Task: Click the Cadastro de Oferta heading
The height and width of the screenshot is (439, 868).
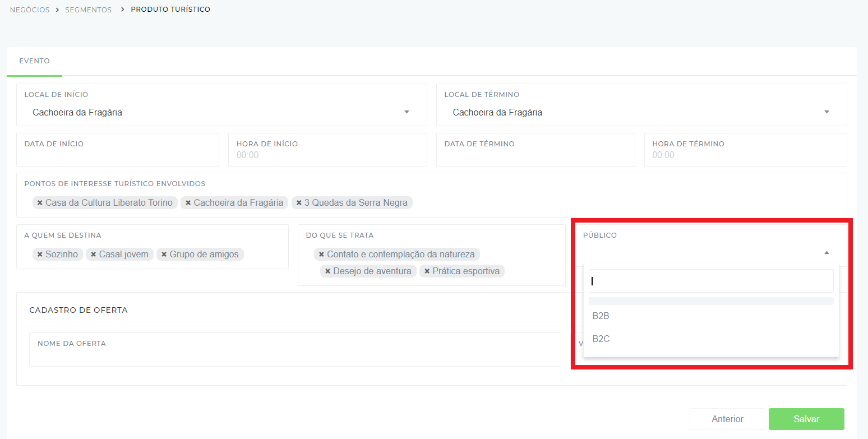Action: pos(79,310)
